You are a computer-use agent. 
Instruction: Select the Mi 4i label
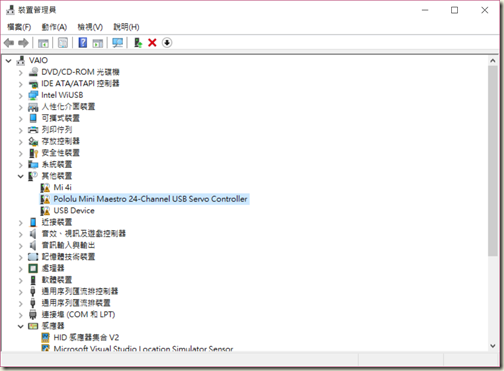point(62,187)
